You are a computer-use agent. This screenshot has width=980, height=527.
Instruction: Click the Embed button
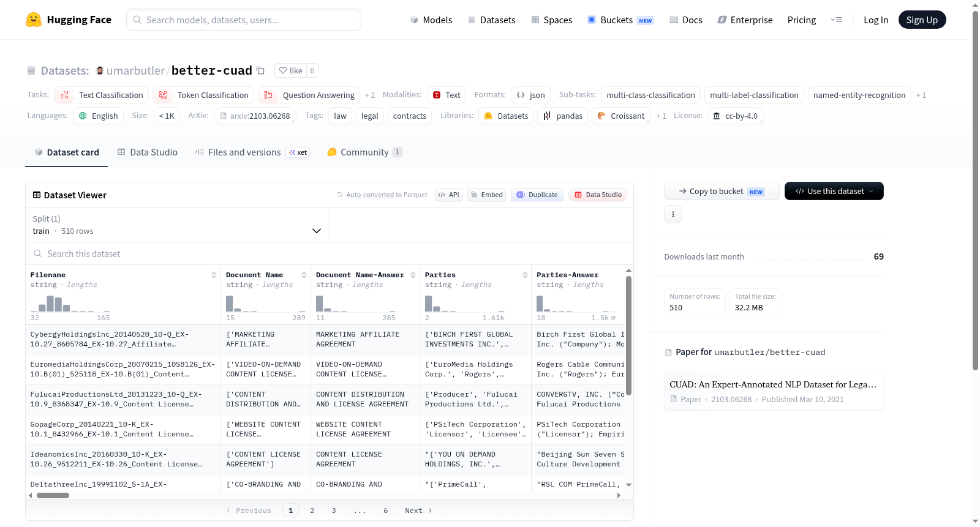click(486, 195)
